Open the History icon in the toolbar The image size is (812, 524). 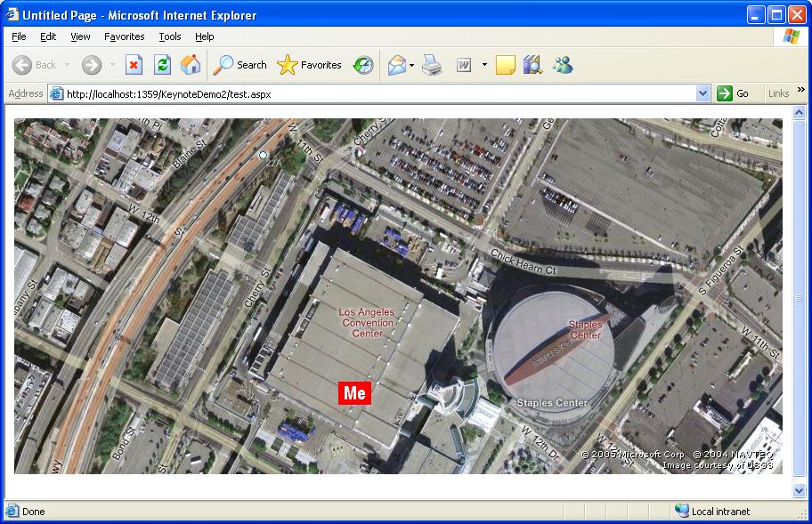(x=363, y=65)
